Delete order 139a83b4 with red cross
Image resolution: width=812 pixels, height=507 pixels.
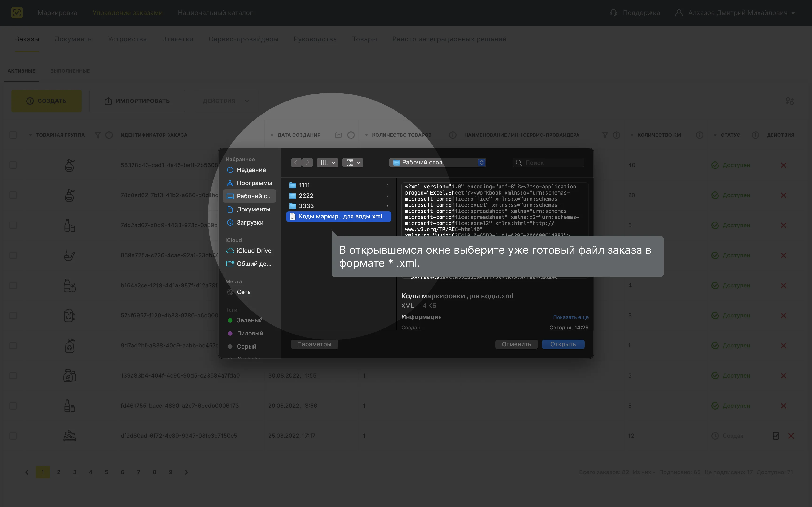tap(784, 376)
